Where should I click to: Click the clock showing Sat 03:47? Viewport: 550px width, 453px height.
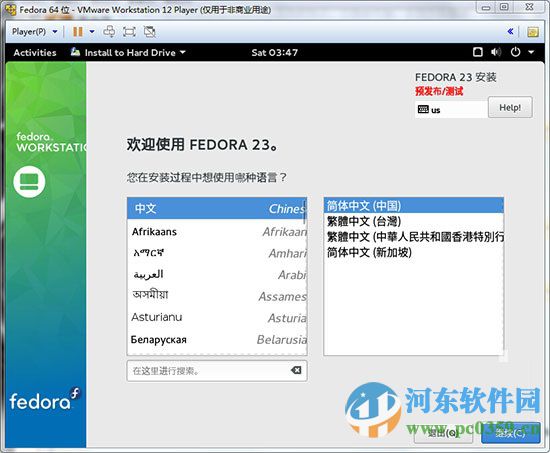pyautogui.click(x=275, y=53)
